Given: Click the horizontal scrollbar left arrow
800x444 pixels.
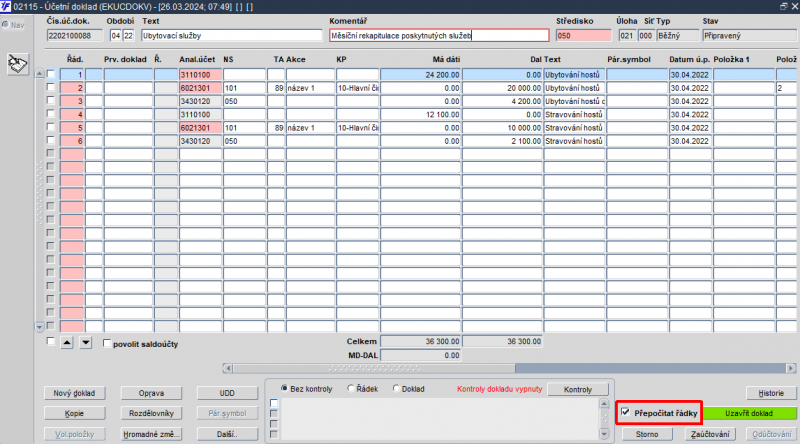Looking at the screenshot, I should [x=228, y=368].
